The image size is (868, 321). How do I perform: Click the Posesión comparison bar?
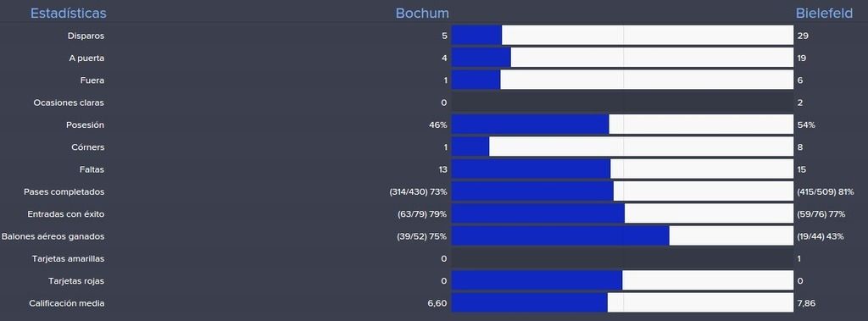[x=622, y=125]
